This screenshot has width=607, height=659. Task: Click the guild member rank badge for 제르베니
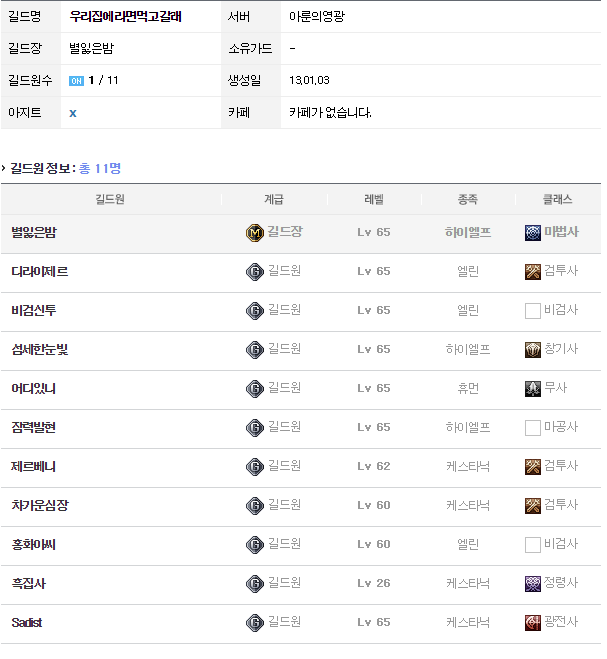(254, 466)
